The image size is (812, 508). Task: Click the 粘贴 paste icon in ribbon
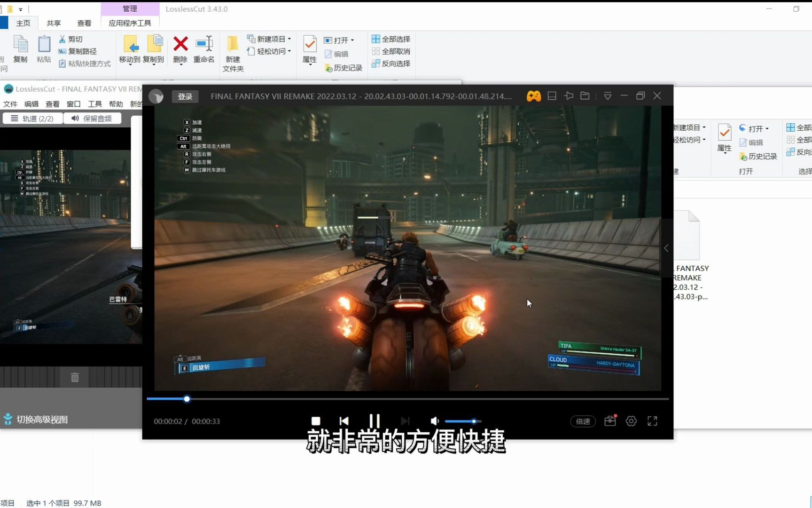[x=44, y=49]
